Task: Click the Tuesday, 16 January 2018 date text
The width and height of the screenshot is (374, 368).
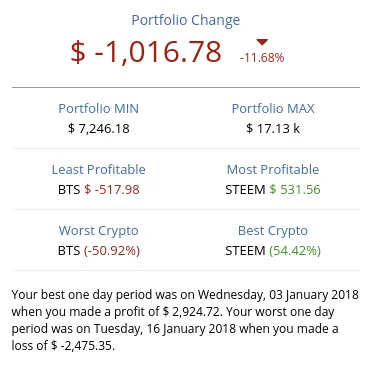Action: tap(165, 329)
